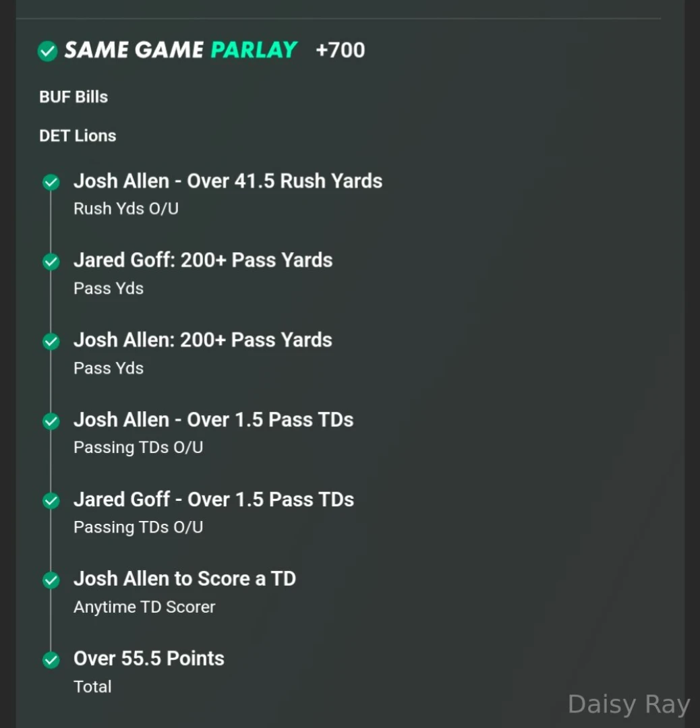The image size is (700, 728).
Task: Click the checkmark on Josh Allen Over 1.5 Pass TDs
Action: (x=51, y=421)
